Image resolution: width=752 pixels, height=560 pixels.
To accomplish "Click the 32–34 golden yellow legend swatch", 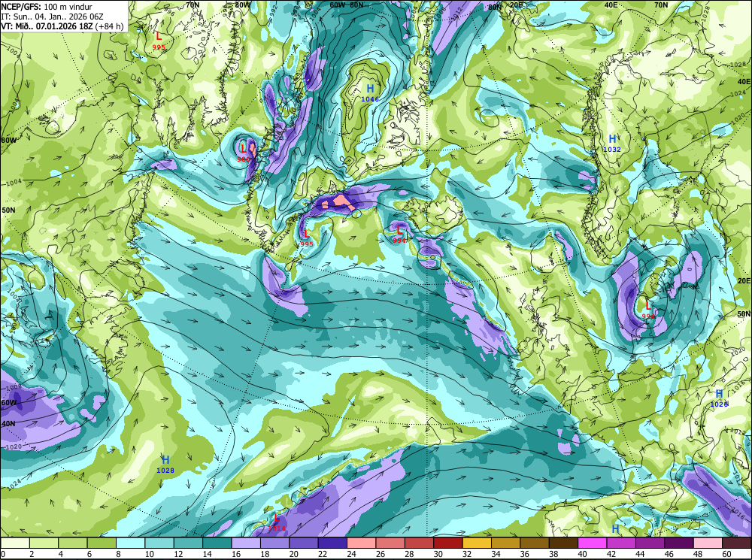I will click(477, 543).
